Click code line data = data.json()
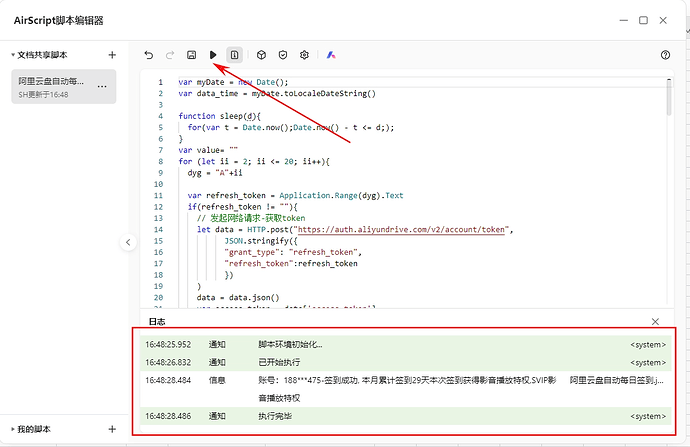 click(238, 298)
